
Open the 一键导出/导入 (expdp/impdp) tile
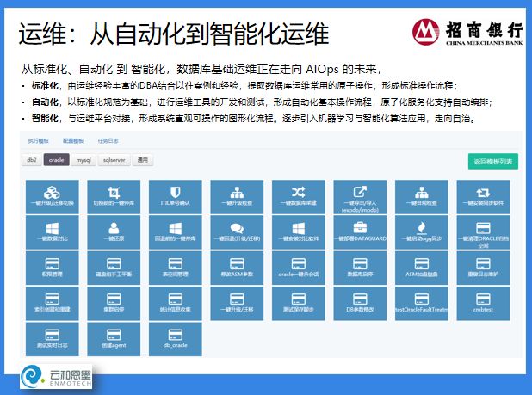click(x=360, y=196)
